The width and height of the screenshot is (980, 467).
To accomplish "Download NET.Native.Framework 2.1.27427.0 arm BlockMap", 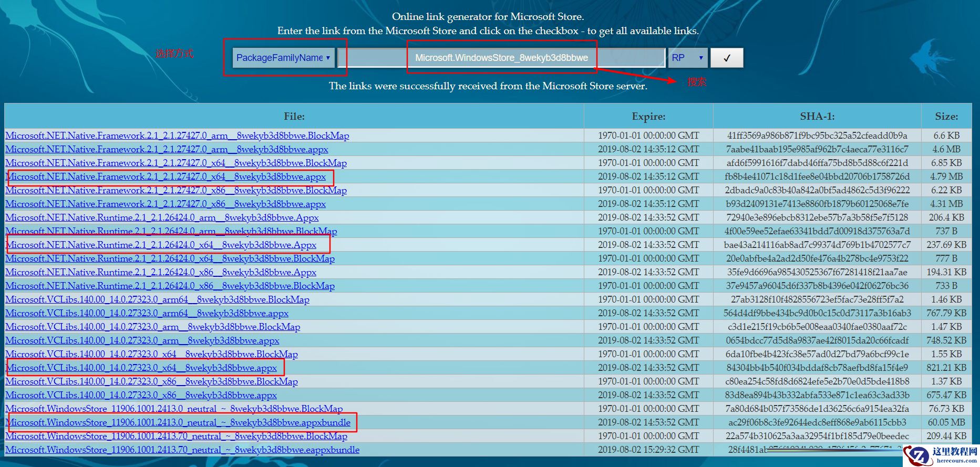I will [177, 136].
